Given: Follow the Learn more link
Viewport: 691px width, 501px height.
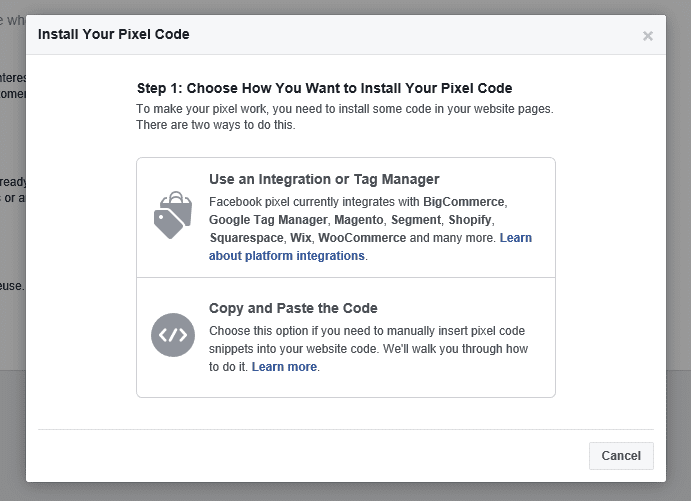Looking at the screenshot, I should tap(284, 367).
